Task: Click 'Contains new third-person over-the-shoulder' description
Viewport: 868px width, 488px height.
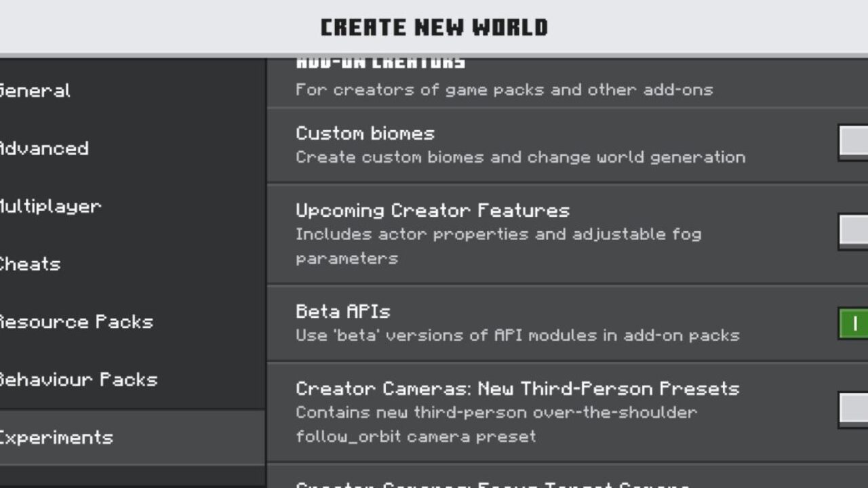Action: coord(496,424)
